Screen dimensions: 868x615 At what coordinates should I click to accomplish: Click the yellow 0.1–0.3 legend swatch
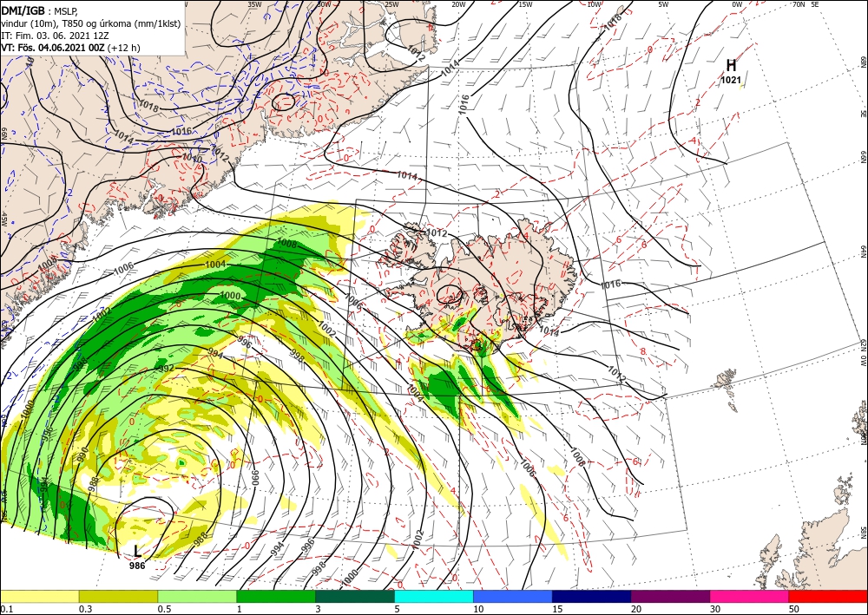point(39,596)
